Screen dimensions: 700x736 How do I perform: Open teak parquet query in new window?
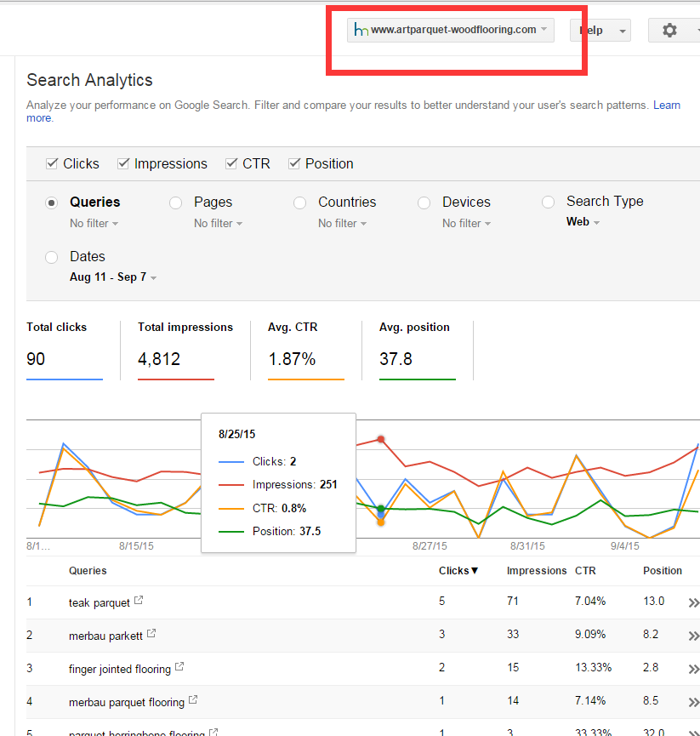[139, 601]
